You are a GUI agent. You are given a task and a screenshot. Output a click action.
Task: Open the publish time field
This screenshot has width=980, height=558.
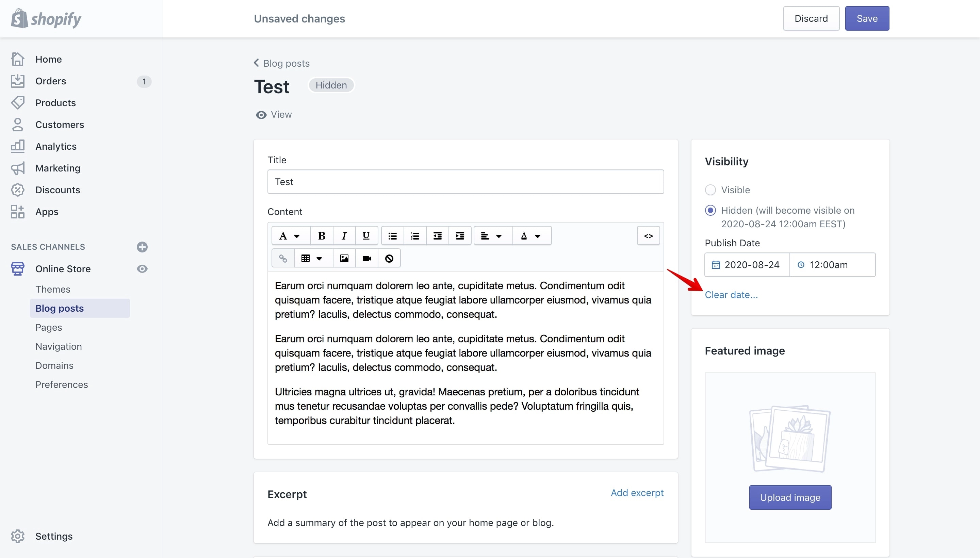[x=832, y=265]
